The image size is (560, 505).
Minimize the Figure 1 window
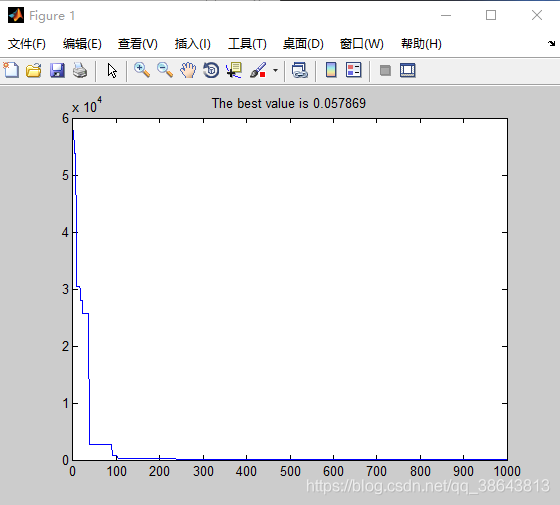tap(446, 15)
